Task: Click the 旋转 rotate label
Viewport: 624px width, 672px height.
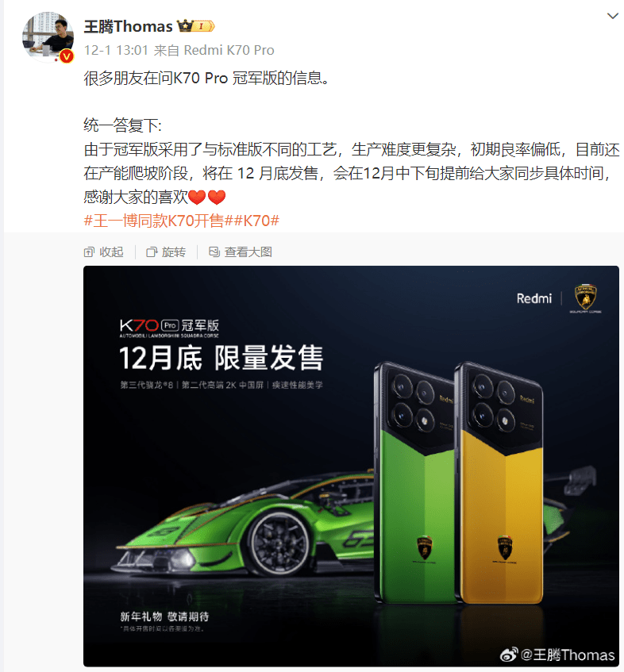Action: 174,252
